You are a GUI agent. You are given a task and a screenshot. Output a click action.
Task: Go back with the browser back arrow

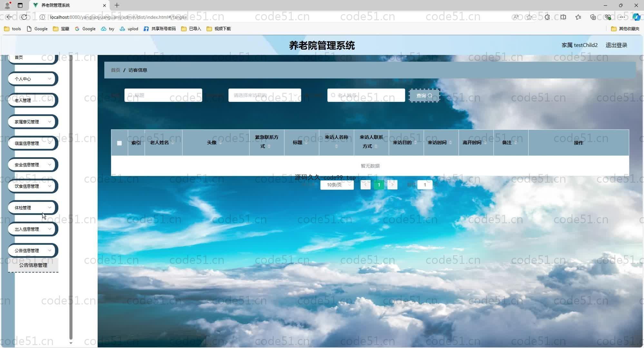point(9,17)
